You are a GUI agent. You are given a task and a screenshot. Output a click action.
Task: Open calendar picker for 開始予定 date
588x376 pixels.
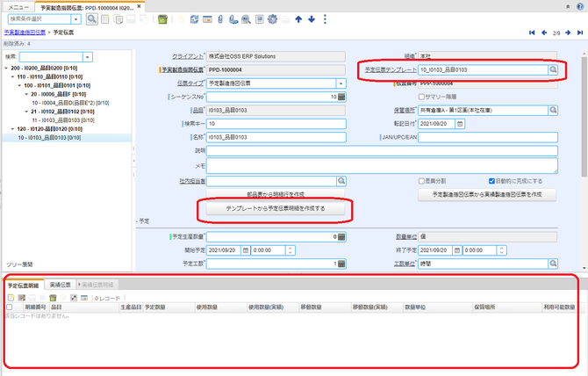pyautogui.click(x=245, y=250)
